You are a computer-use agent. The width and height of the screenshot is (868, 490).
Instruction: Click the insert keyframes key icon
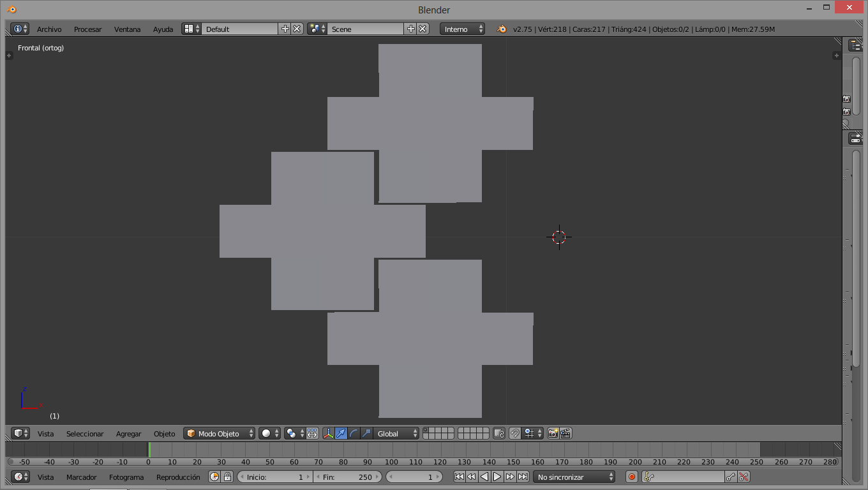tap(731, 477)
